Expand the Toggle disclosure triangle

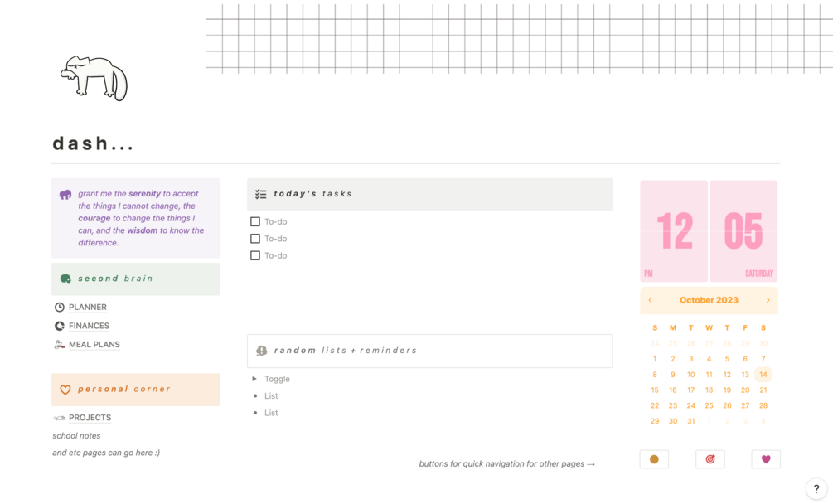(254, 379)
